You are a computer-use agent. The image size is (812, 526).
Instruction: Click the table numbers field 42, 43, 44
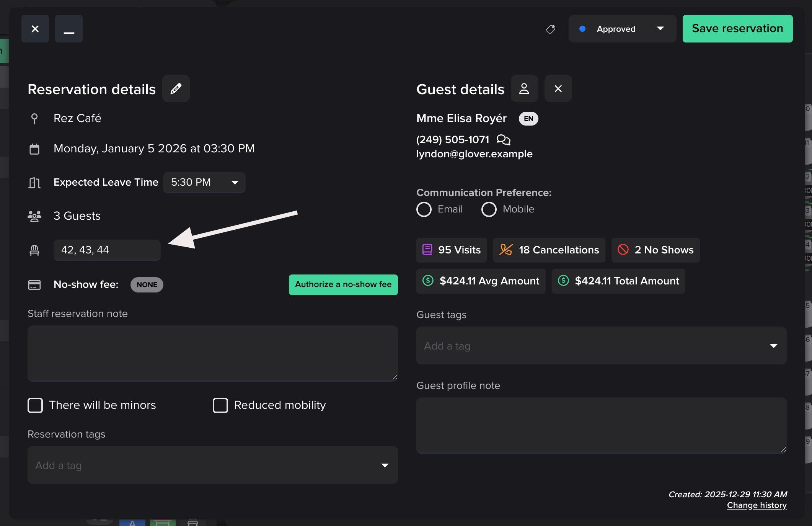click(x=107, y=250)
